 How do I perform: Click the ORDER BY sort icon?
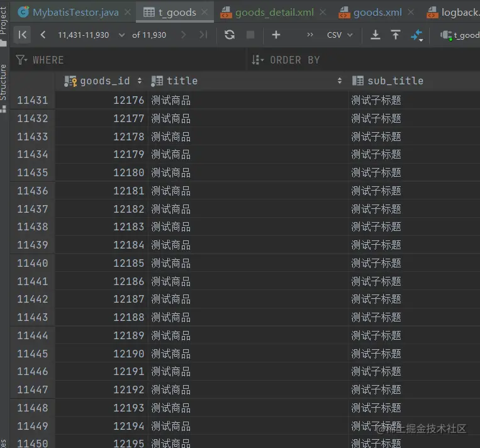click(257, 60)
